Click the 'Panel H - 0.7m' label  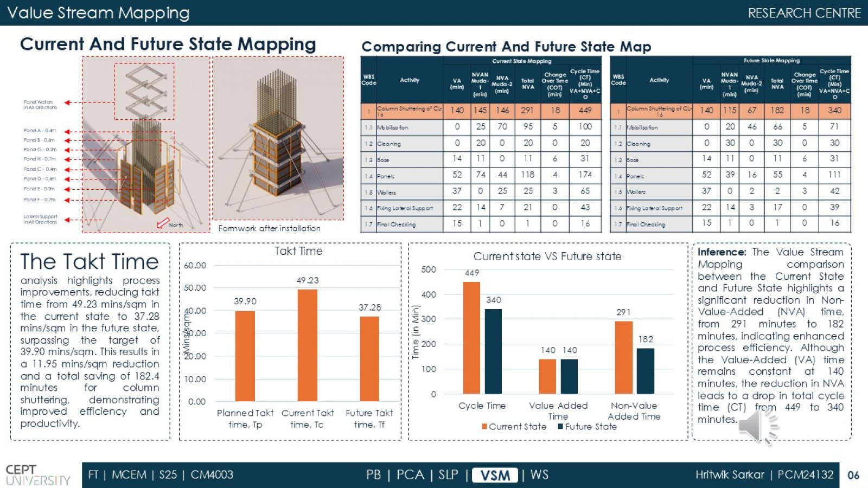tap(40, 159)
